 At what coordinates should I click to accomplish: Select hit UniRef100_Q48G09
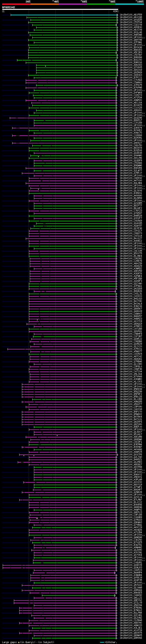click(131, 311)
